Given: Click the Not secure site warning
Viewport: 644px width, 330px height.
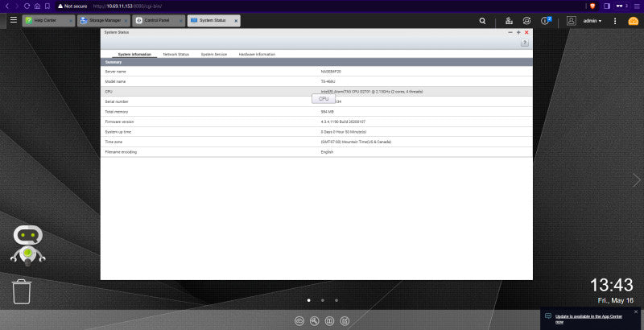Looking at the screenshot, I should 72,6.
